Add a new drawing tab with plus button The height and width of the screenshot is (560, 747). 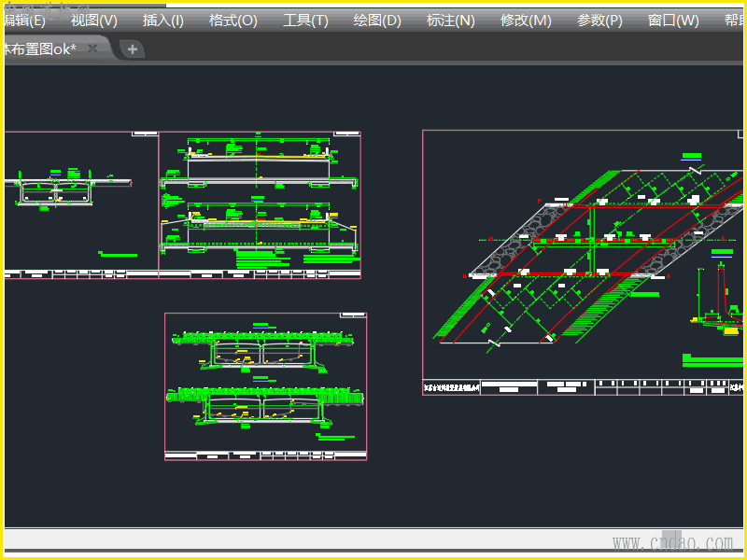pyautogui.click(x=133, y=49)
